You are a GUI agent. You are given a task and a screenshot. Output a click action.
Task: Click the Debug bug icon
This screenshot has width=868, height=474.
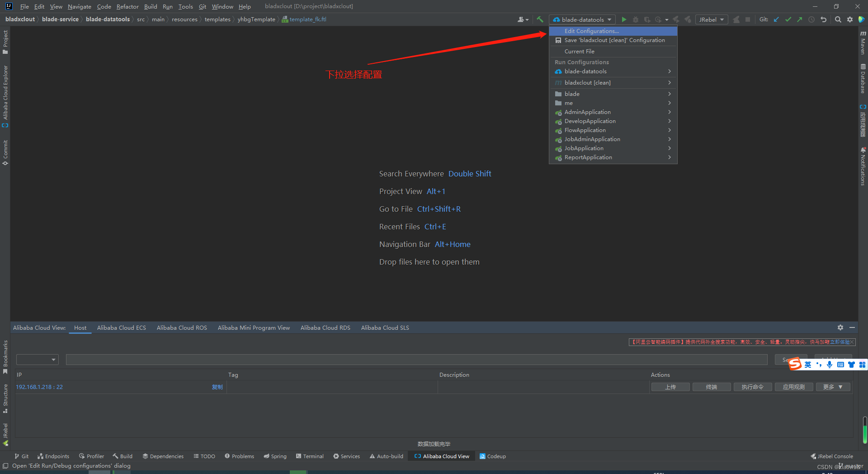click(636, 19)
